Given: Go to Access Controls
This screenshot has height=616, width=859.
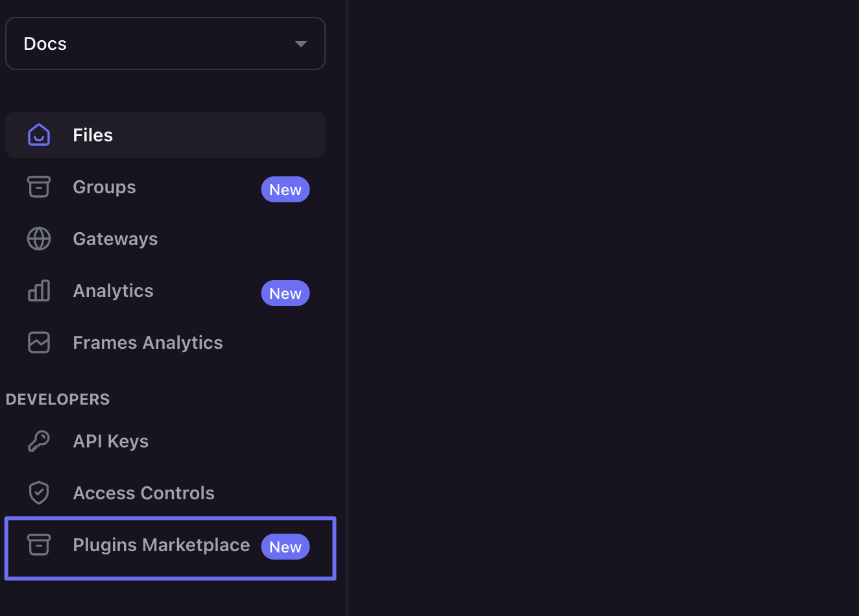Looking at the screenshot, I should click(144, 493).
